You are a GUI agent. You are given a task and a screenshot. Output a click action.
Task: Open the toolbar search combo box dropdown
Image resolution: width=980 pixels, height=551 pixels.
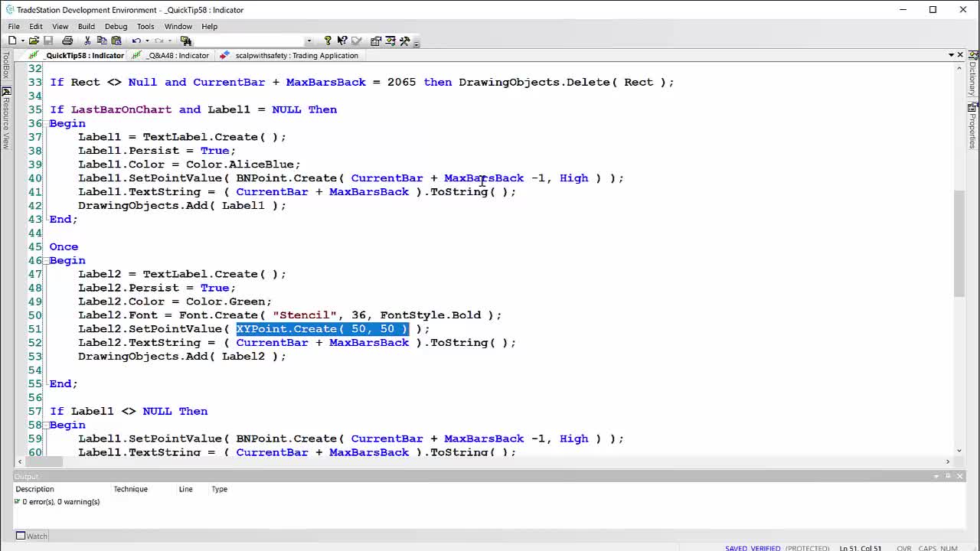(x=309, y=41)
